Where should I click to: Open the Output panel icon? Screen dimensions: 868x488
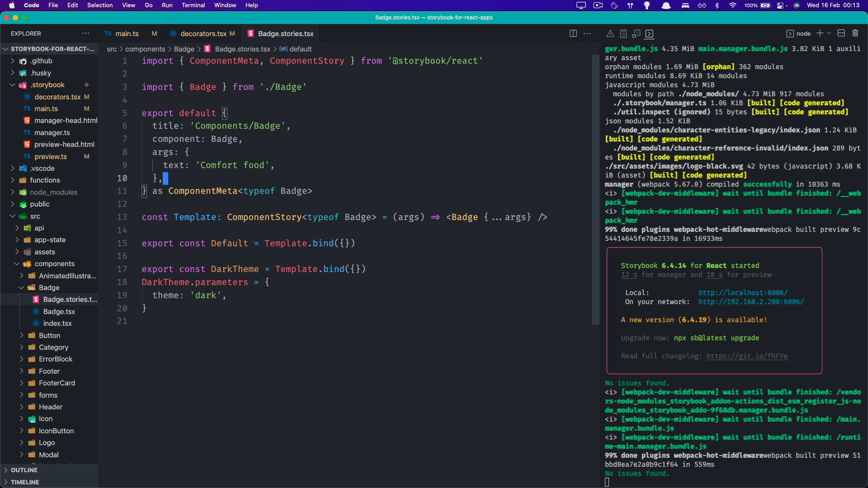point(623,33)
